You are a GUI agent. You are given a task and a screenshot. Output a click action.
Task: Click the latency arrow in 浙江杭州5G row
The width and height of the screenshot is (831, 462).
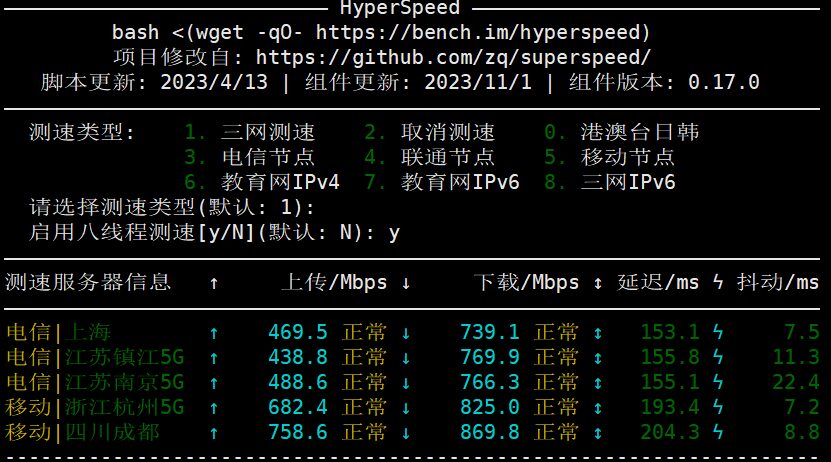tap(598, 407)
